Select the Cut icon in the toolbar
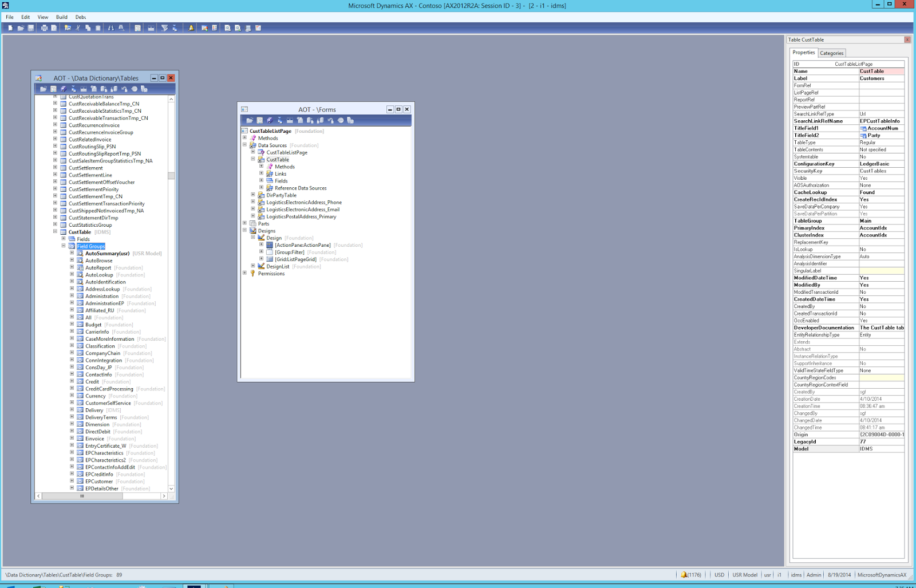Screen dimensions: 916x588 pos(78,27)
